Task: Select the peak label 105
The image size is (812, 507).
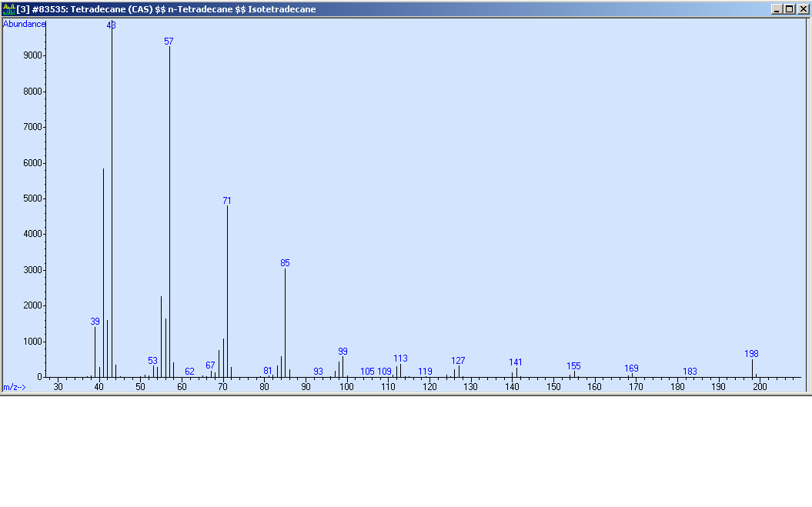Action: click(x=367, y=372)
